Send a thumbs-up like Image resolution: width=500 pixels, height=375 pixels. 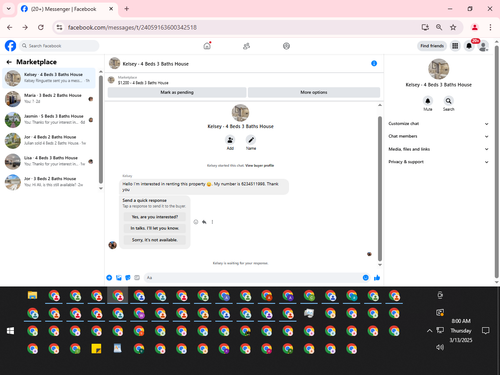[377, 278]
